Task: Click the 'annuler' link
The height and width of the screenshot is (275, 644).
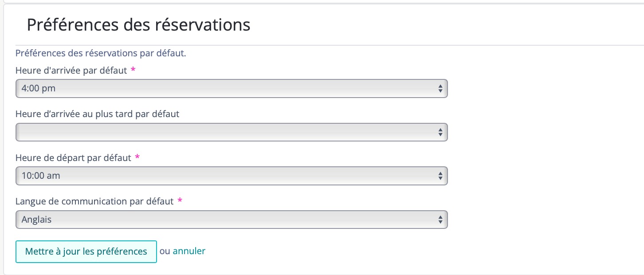Action: click(189, 251)
